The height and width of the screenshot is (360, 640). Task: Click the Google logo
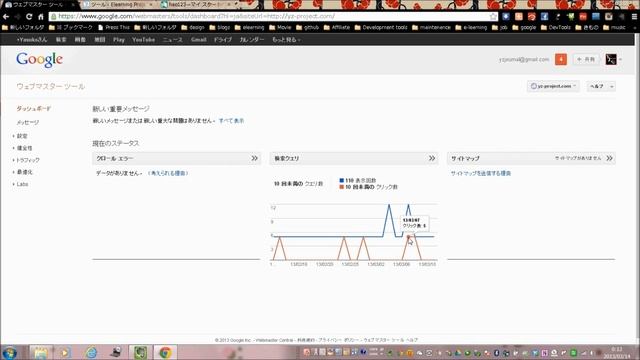coord(40,60)
